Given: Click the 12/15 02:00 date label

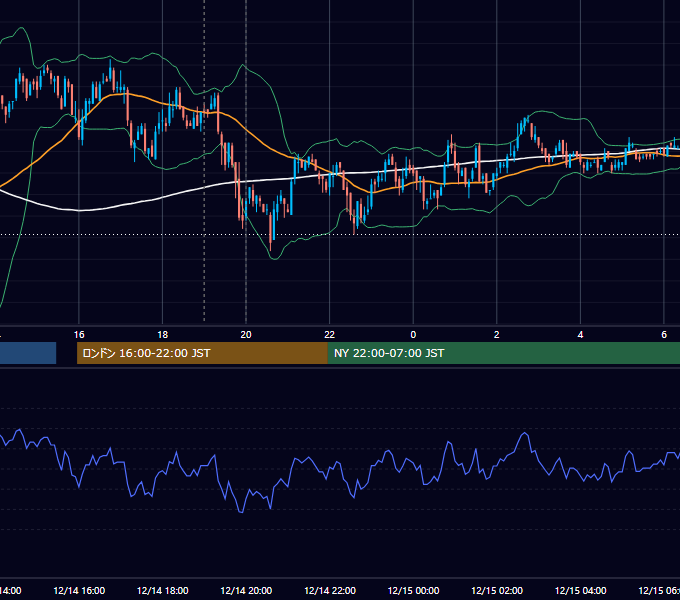Looking at the screenshot, I should tap(497, 591).
